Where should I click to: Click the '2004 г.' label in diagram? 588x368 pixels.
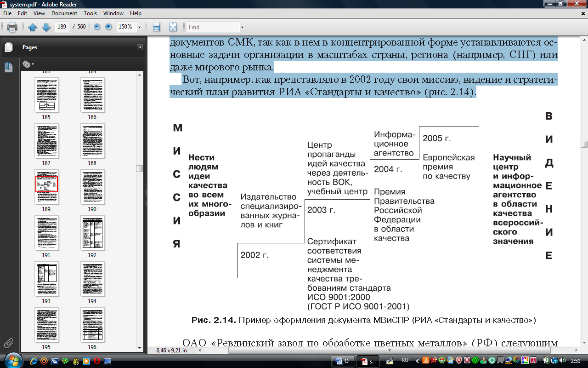coord(388,169)
